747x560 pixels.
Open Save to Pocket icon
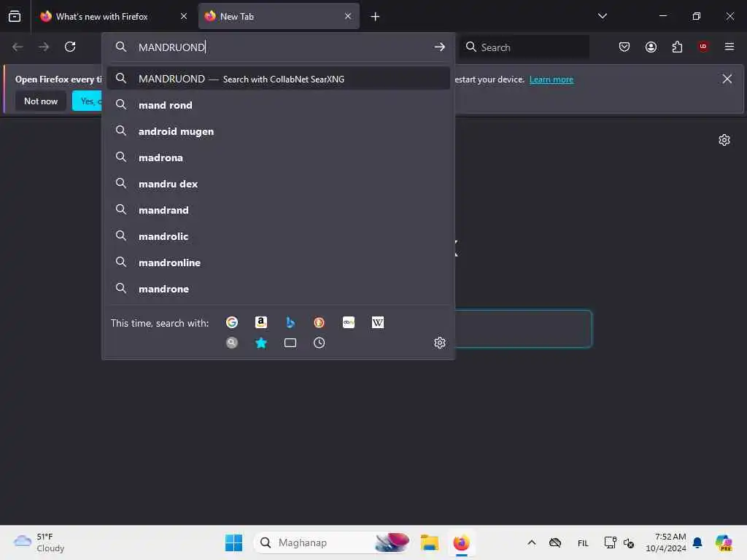pyautogui.click(x=624, y=47)
